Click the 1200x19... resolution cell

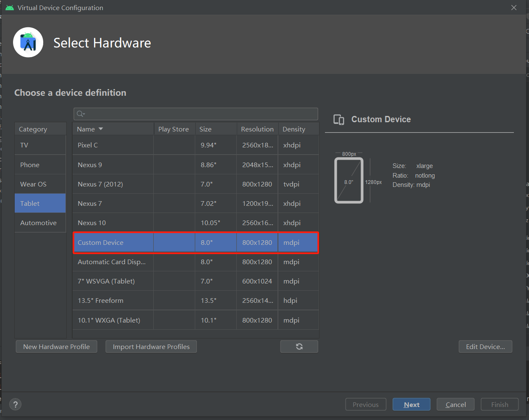click(257, 203)
